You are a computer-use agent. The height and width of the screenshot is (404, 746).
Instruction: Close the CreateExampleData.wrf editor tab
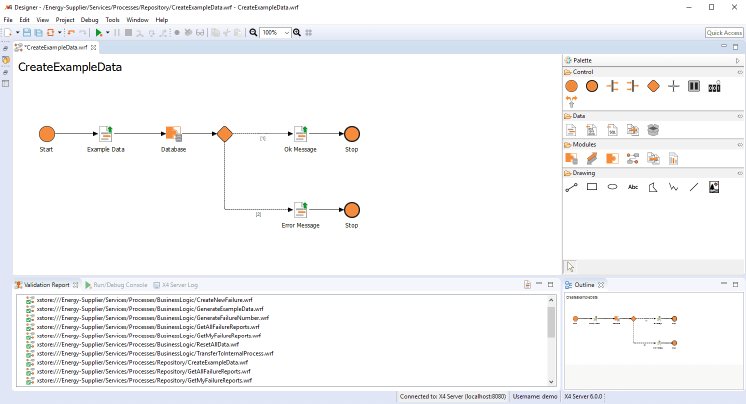[94, 47]
